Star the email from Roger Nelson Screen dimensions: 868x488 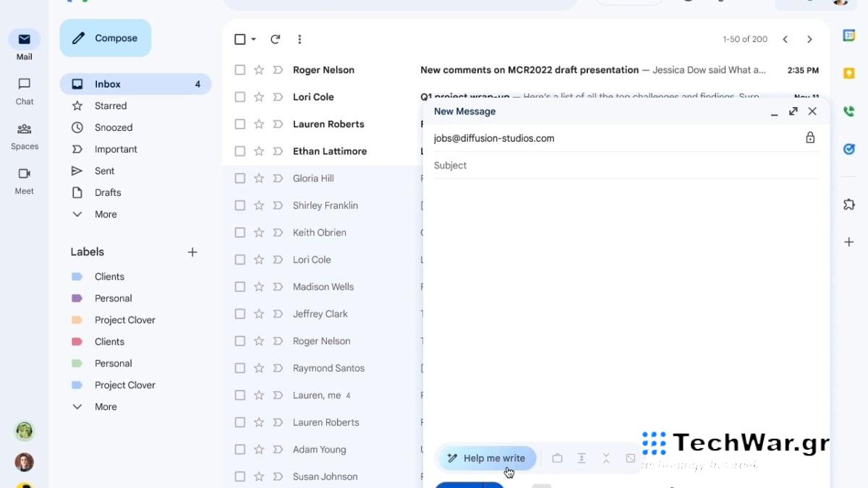click(258, 69)
